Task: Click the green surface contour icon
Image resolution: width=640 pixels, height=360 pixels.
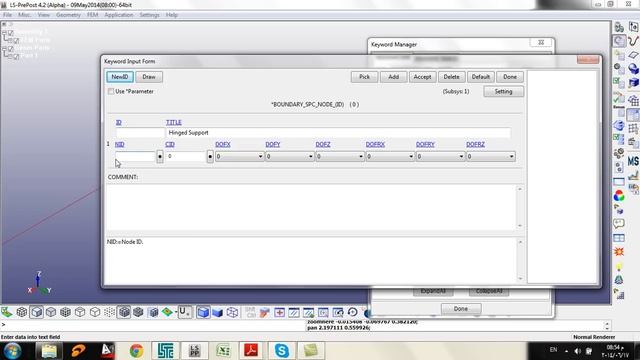Action: tap(167, 312)
